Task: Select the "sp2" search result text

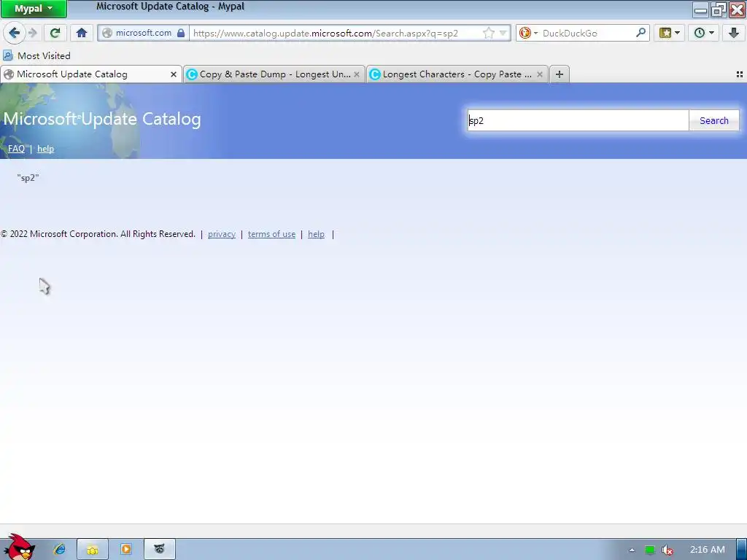Action: click(x=28, y=178)
